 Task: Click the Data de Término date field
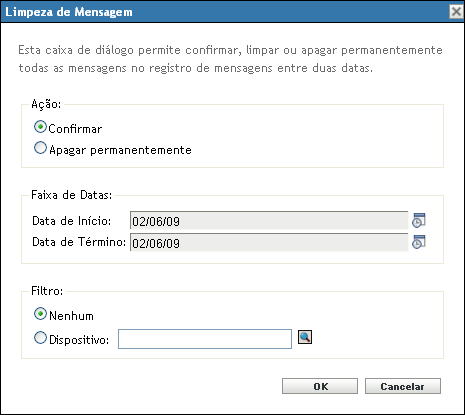pyautogui.click(x=269, y=242)
